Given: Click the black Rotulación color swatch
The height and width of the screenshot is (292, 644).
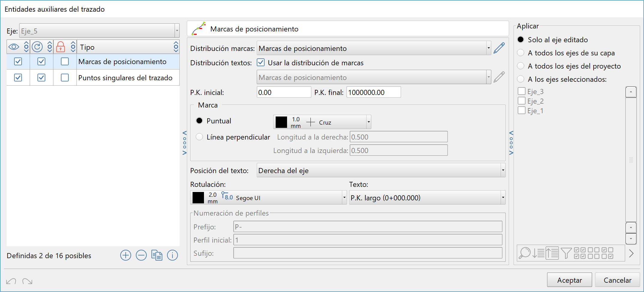Looking at the screenshot, I should pos(198,198).
